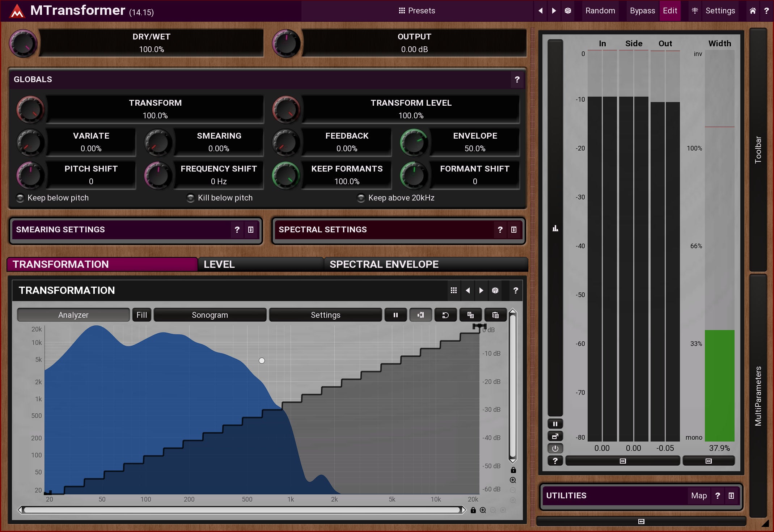Open the home icon in title bar

pyautogui.click(x=753, y=10)
